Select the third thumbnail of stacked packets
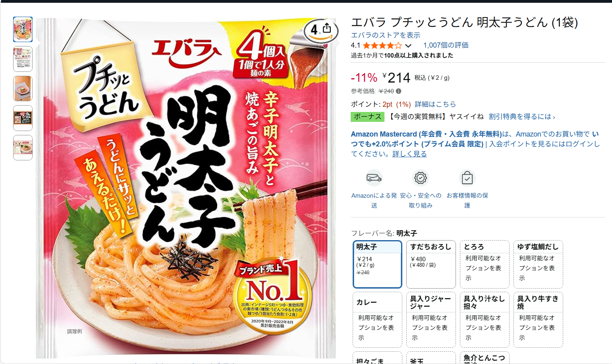This screenshot has height=364, width=612. pyautogui.click(x=23, y=89)
